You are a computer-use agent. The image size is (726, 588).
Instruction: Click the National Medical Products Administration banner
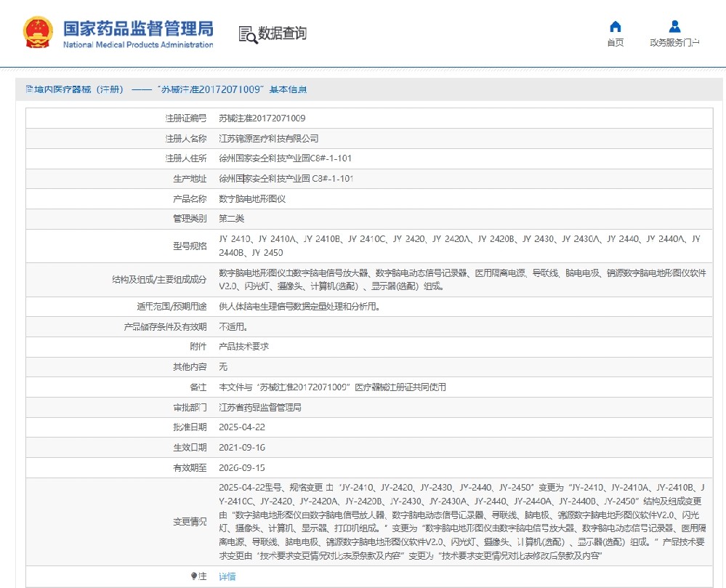tap(118, 31)
